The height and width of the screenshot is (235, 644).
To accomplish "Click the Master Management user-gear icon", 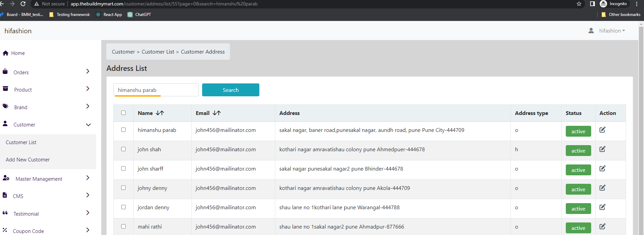I will coord(6,178).
